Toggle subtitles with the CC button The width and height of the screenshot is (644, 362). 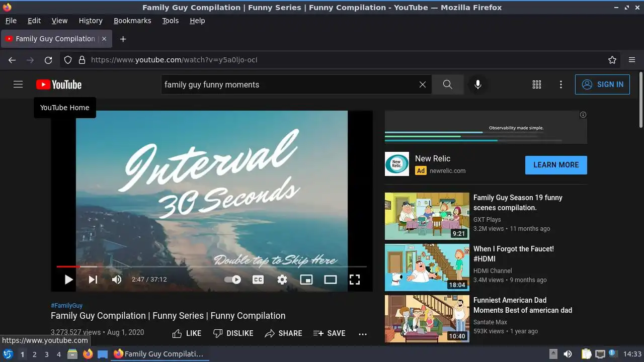click(x=258, y=280)
